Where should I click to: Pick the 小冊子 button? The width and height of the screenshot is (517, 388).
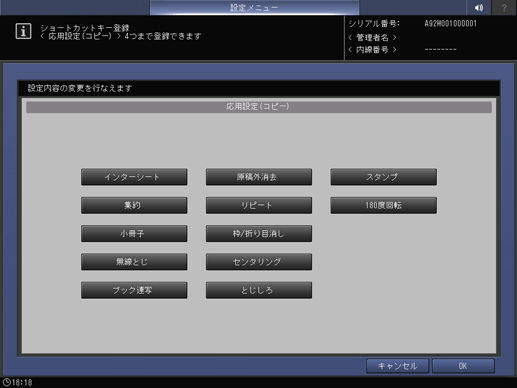click(134, 234)
